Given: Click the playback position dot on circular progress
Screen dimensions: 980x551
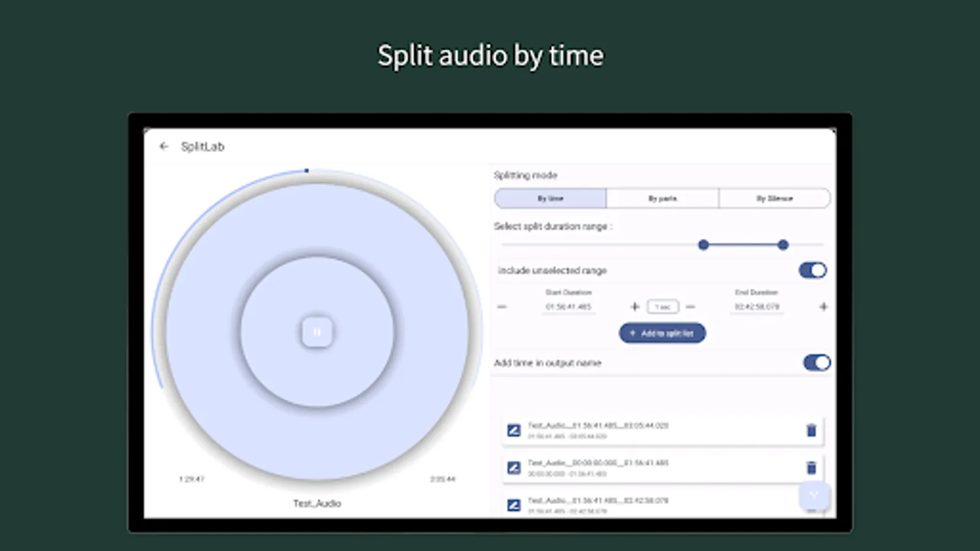Looking at the screenshot, I should coord(306,171).
